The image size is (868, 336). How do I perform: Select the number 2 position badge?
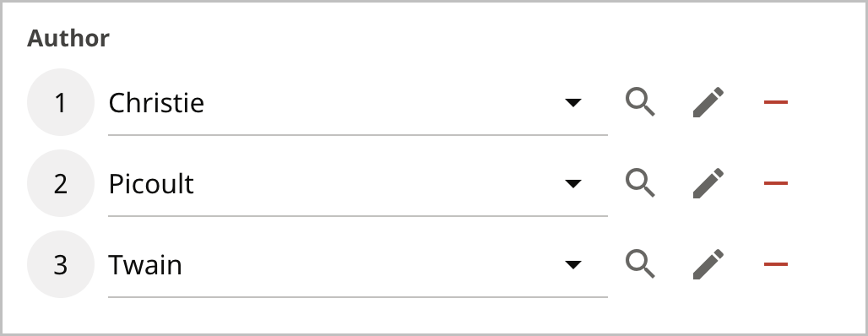[x=61, y=183]
